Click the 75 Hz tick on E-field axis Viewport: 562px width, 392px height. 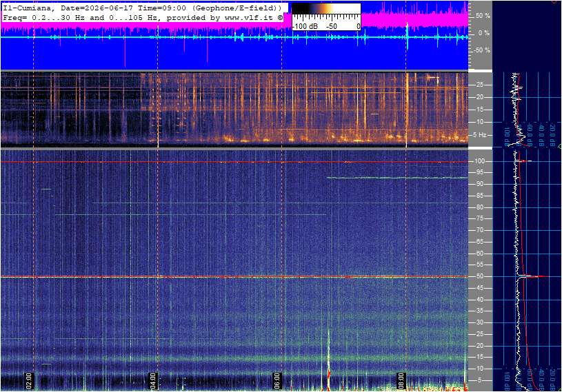click(479, 218)
